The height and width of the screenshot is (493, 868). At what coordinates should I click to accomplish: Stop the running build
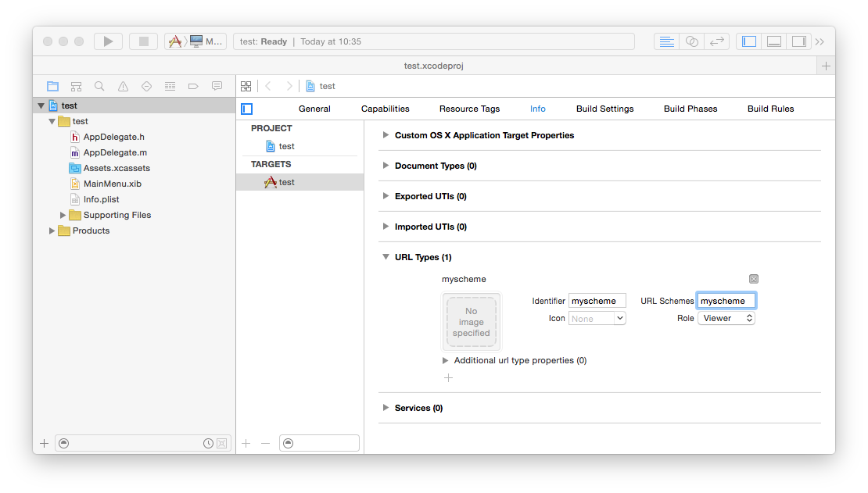(143, 41)
